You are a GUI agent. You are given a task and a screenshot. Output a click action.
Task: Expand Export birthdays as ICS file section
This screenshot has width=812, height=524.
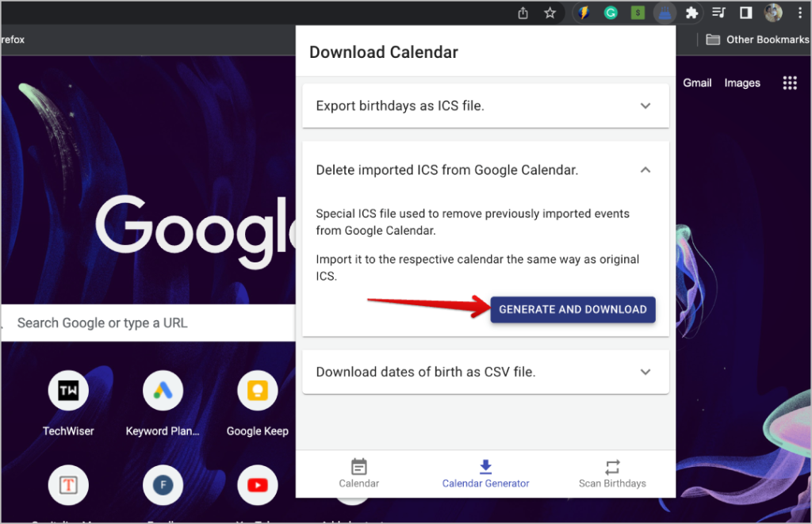485,105
